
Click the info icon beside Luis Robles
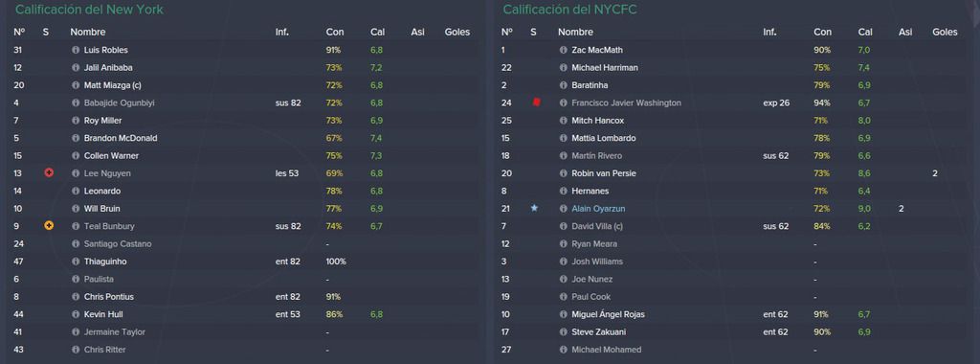point(76,50)
